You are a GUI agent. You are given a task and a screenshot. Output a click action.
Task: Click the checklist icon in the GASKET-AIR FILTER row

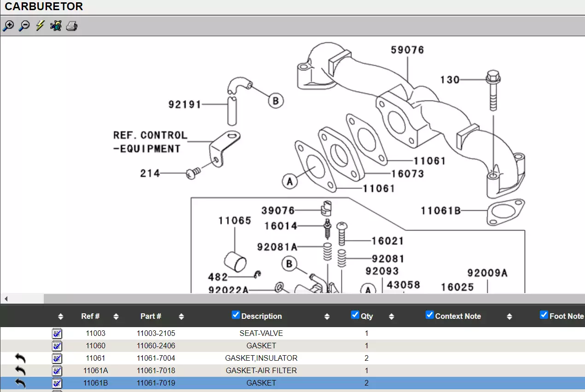point(57,370)
